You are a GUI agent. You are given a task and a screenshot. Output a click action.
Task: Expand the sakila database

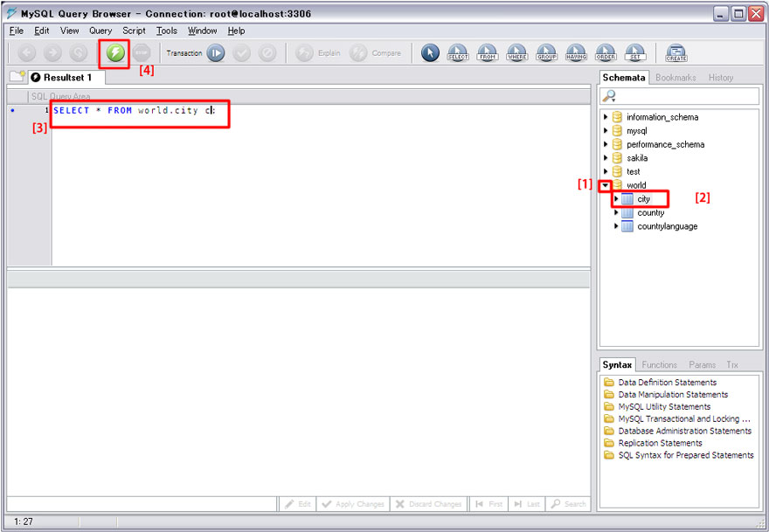[606, 158]
